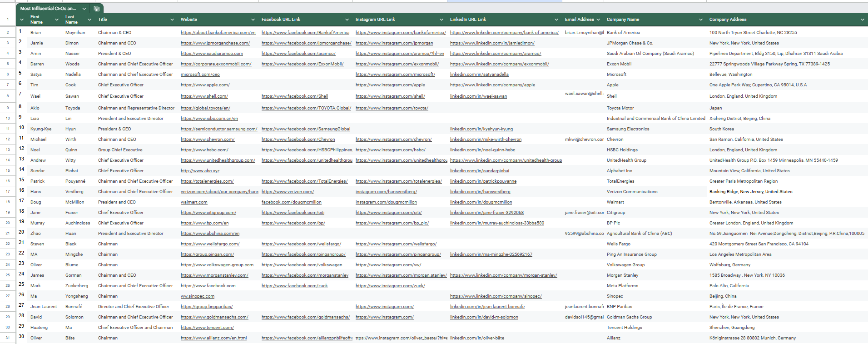Open the linkedin.com/in/wael-sawan link
Screen dimensions: 868x344
click(x=478, y=96)
